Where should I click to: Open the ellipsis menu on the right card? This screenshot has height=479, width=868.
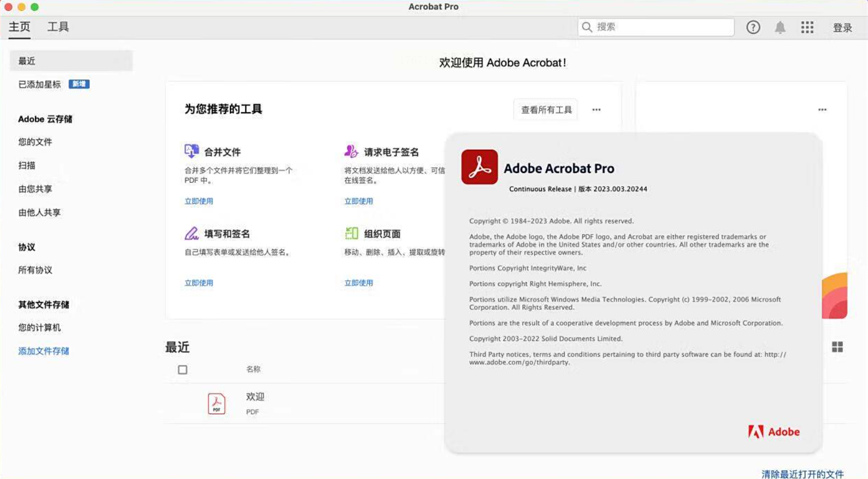coord(822,109)
